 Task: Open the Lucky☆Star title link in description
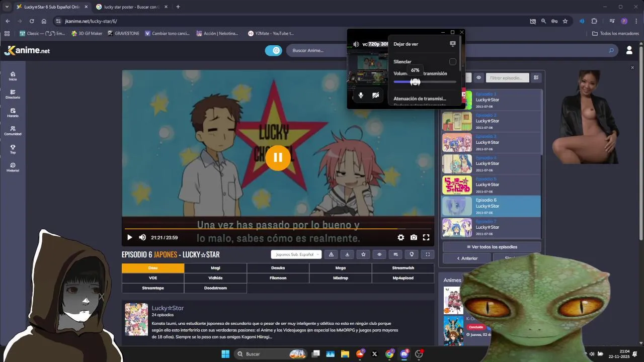(x=168, y=308)
